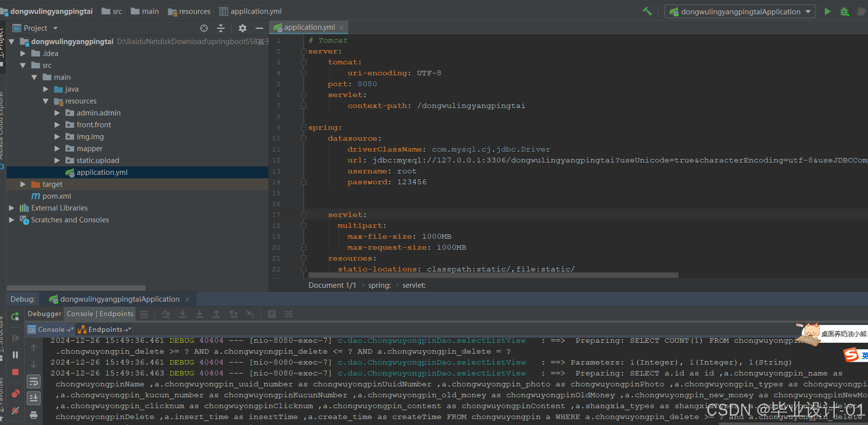
Task: Click the Show Execution Point icon
Action: (144, 314)
